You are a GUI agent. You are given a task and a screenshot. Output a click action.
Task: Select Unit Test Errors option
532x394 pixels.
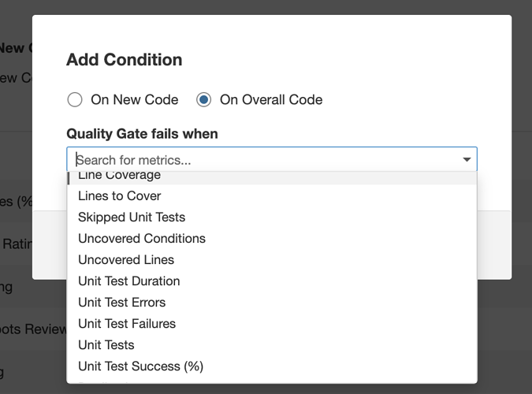[121, 302]
